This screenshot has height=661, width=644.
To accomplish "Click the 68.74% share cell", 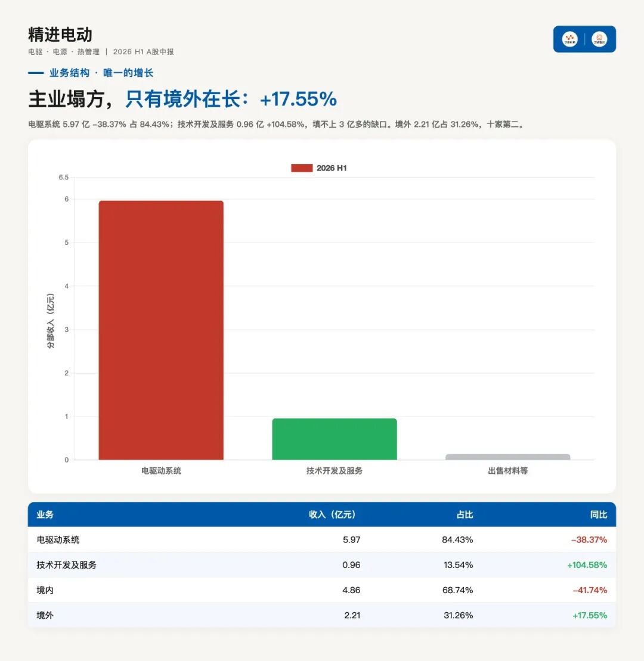I will click(x=457, y=590).
